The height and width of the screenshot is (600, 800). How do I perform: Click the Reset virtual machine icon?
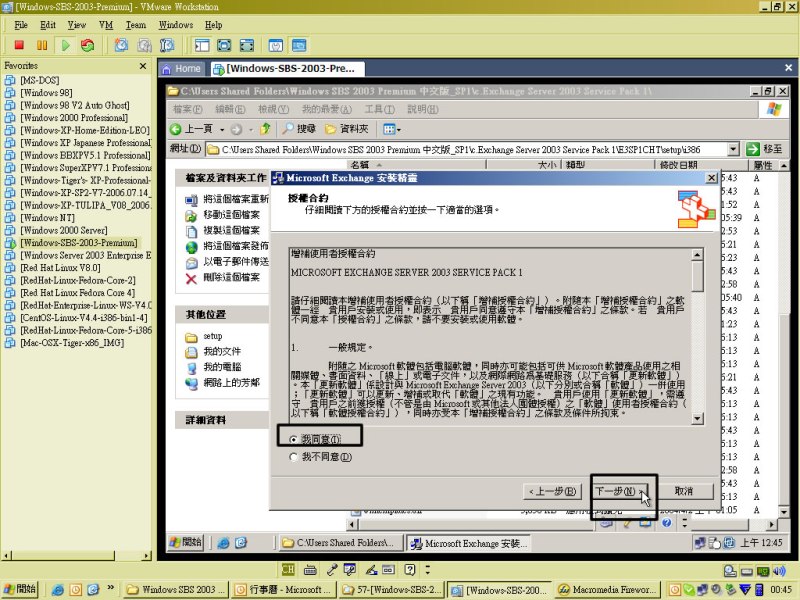click(88, 45)
